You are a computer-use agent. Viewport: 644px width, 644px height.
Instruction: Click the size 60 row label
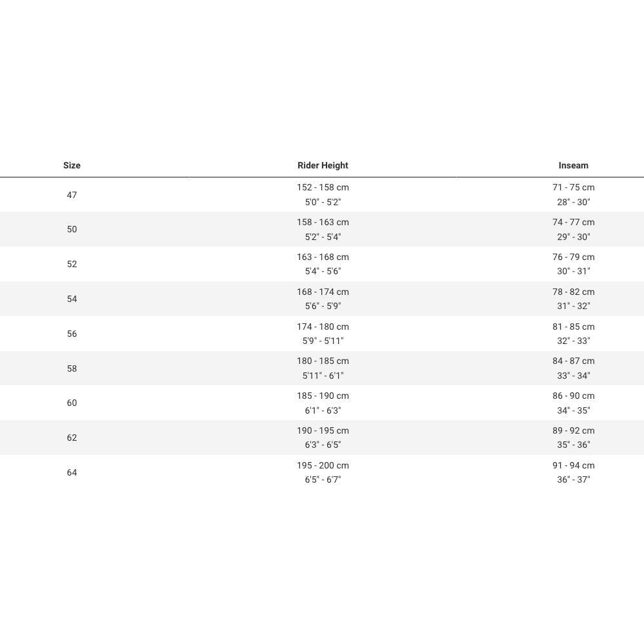tap(72, 403)
